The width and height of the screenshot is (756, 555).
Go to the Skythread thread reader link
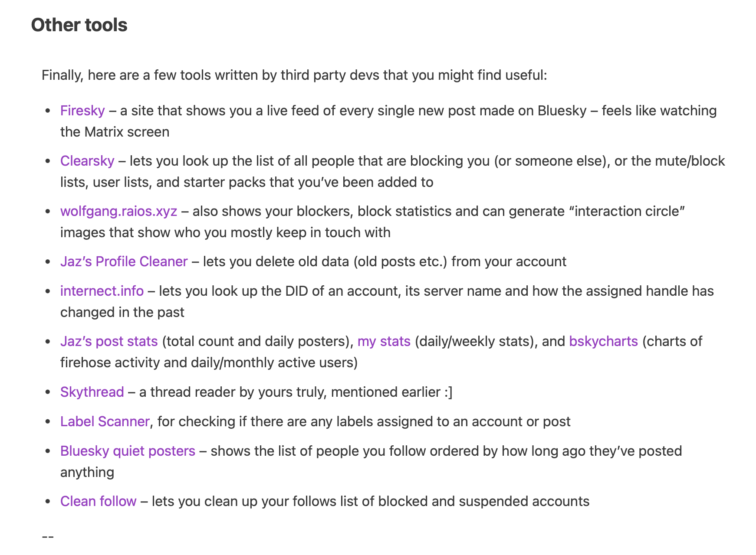(x=92, y=392)
